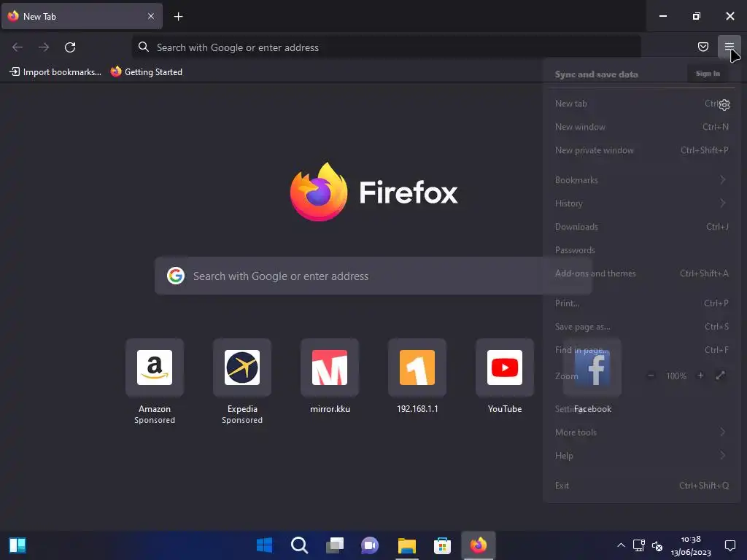747x560 pixels.
Task: Open Passwords from the menu
Action: coord(641,250)
